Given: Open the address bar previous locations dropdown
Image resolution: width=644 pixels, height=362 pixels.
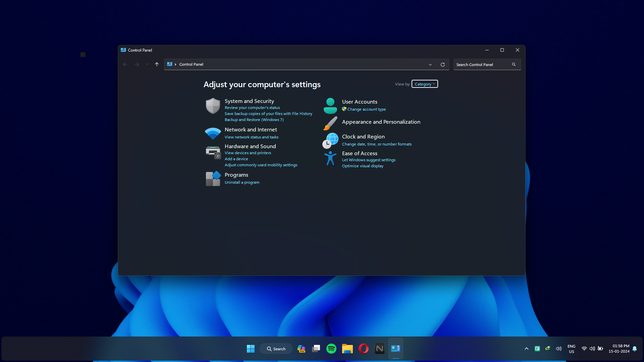Looking at the screenshot, I should click(x=430, y=65).
